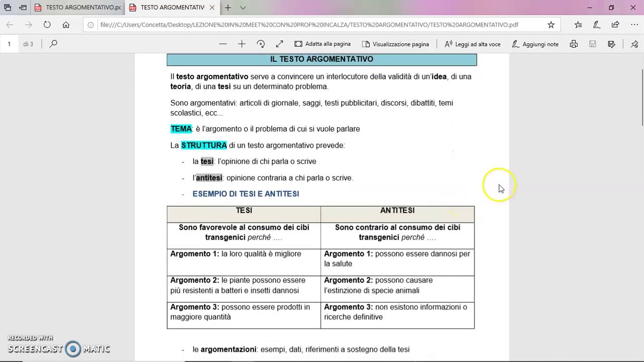The image size is (644, 362).
Task: Click the add notes pen icon in browser toolbar
Action: 597,25
